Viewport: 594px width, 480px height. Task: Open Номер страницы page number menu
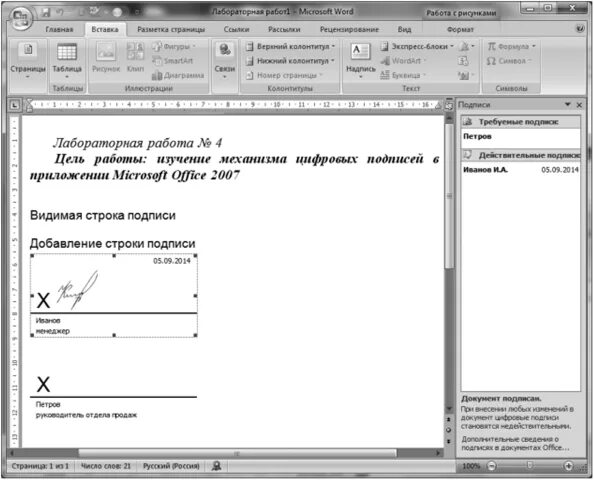pos(284,75)
